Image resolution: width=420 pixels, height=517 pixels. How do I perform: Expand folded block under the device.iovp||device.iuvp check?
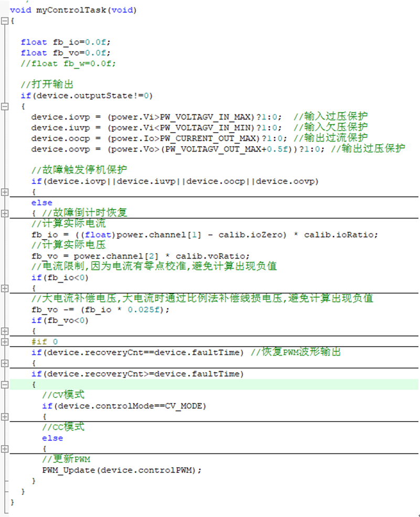[x=5, y=192]
